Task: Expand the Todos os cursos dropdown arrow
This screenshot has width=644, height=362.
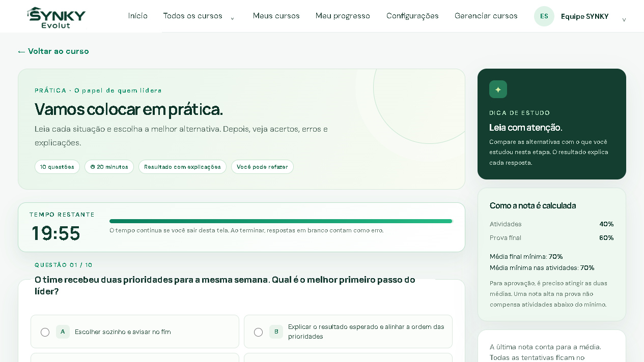Action: pyautogui.click(x=232, y=18)
